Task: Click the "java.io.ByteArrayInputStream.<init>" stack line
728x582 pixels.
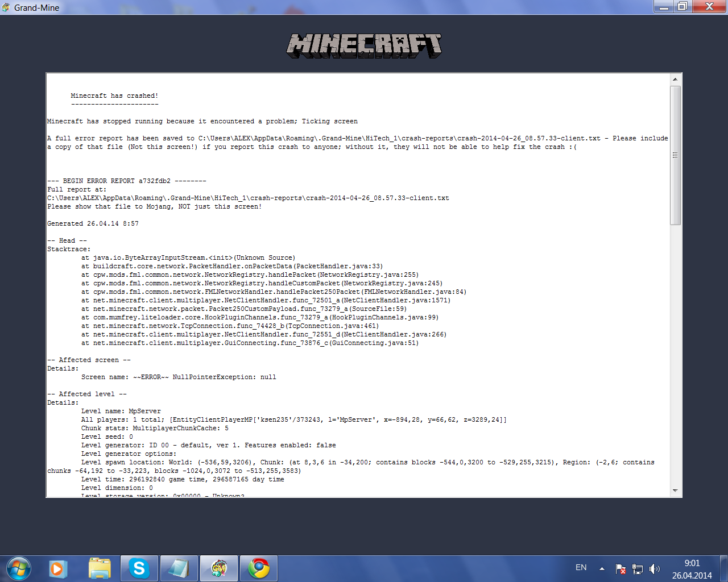Action: 188,257
